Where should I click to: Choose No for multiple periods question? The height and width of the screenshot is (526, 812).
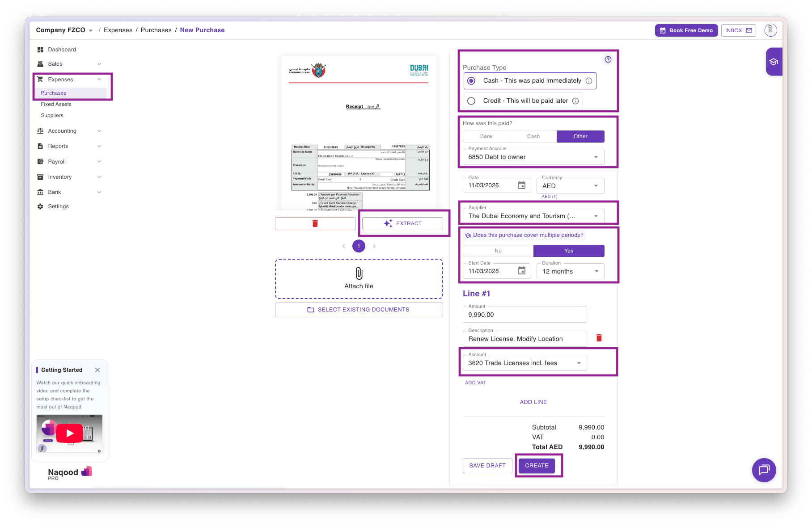(x=498, y=251)
